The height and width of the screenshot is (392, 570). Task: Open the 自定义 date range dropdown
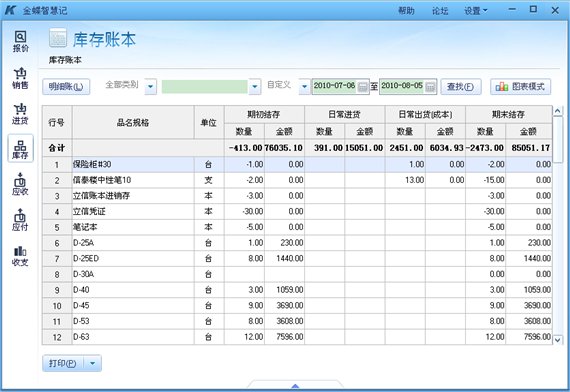305,87
